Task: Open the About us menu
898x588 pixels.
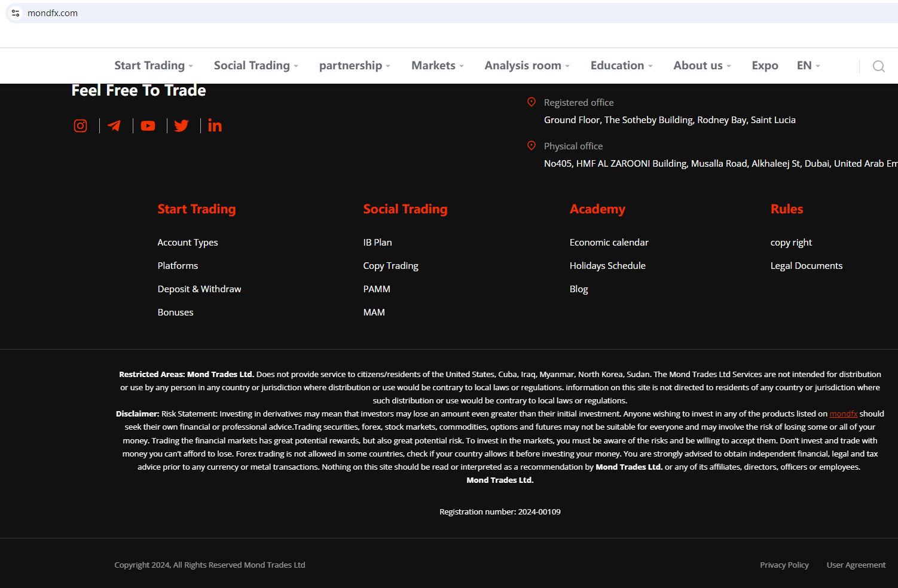Action: click(702, 66)
